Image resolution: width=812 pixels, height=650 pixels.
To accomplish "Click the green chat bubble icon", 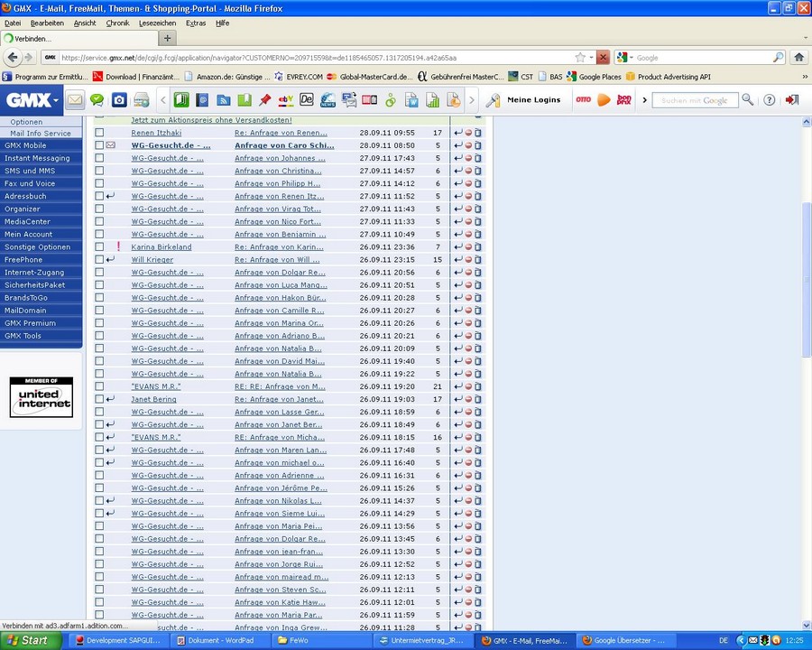I will [97, 100].
